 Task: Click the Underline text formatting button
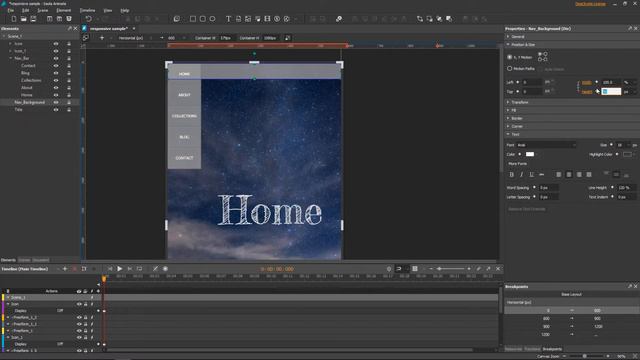[531, 175]
